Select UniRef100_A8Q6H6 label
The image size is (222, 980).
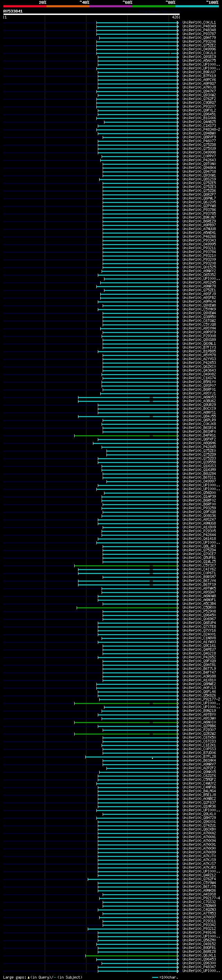pyautogui.click(x=199, y=443)
